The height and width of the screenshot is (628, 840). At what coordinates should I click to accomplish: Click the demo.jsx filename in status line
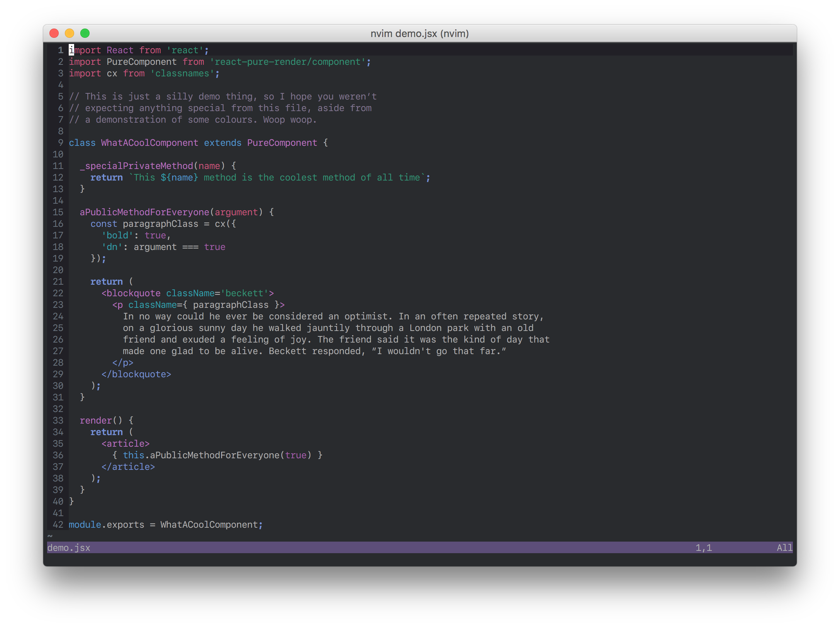click(69, 548)
